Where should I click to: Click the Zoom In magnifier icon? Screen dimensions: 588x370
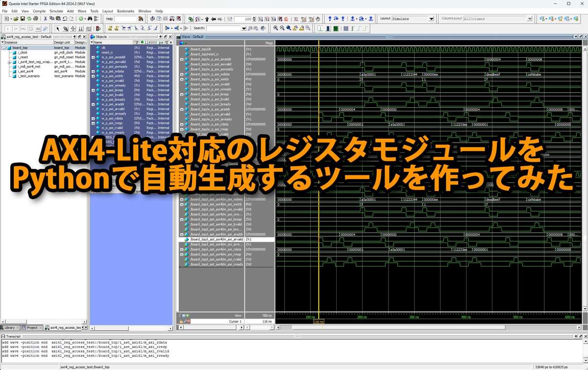(x=276, y=28)
